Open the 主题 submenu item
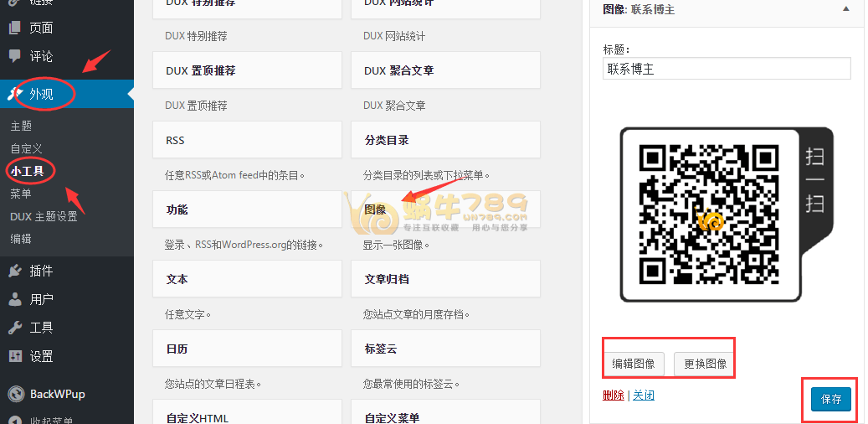This screenshot has width=868, height=424. (x=21, y=126)
